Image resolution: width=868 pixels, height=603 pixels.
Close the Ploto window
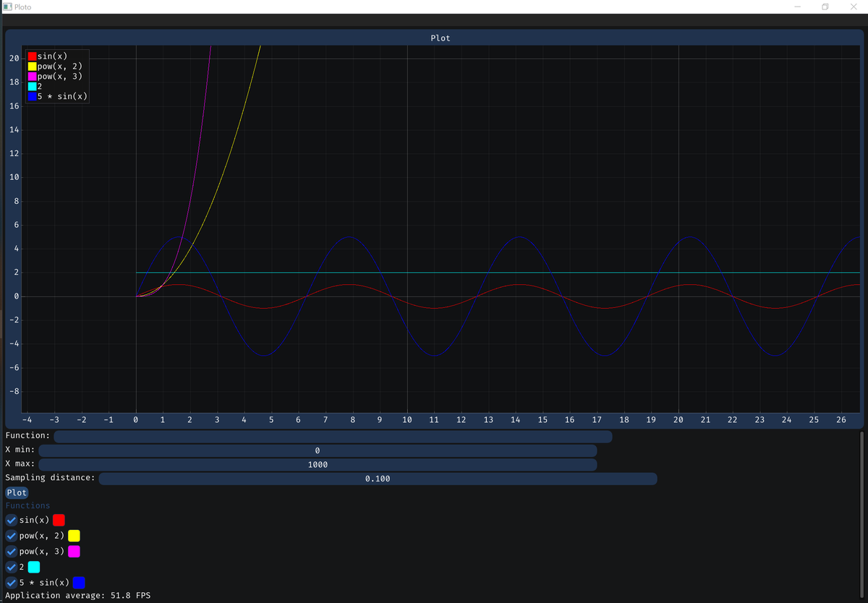pos(852,7)
